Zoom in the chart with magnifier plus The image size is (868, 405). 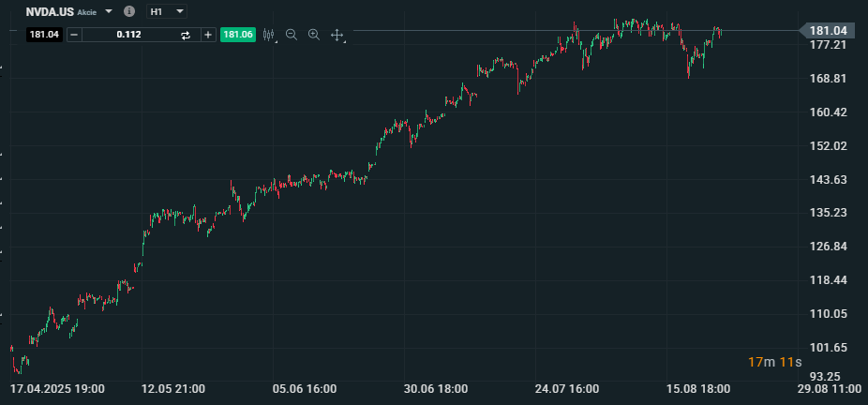[314, 35]
